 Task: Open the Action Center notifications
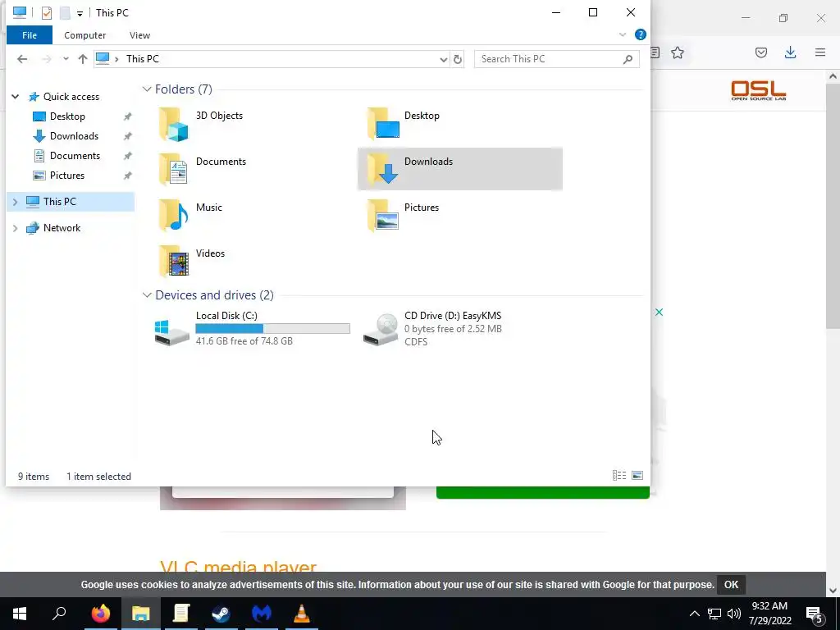coord(815,614)
